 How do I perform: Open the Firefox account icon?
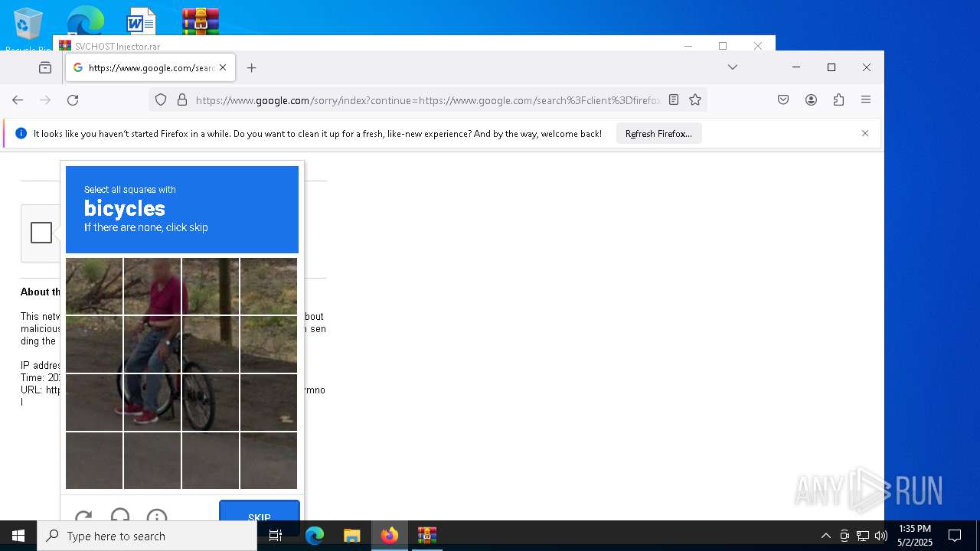tap(811, 99)
